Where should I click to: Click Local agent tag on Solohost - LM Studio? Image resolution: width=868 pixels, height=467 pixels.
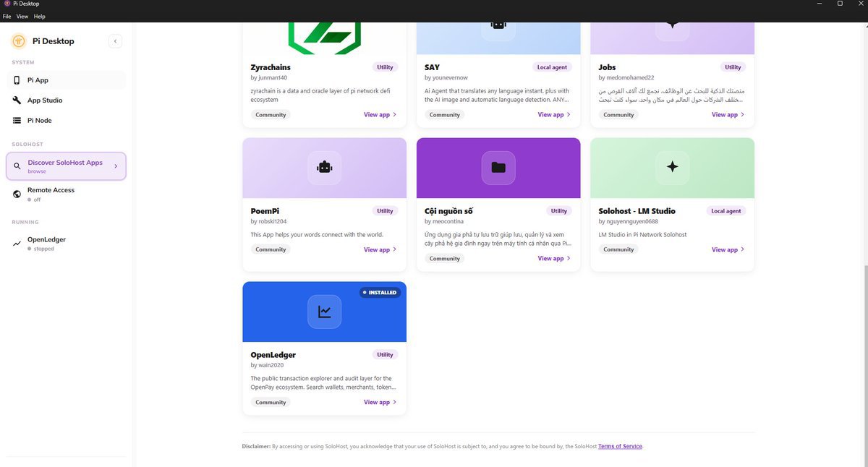726,211
